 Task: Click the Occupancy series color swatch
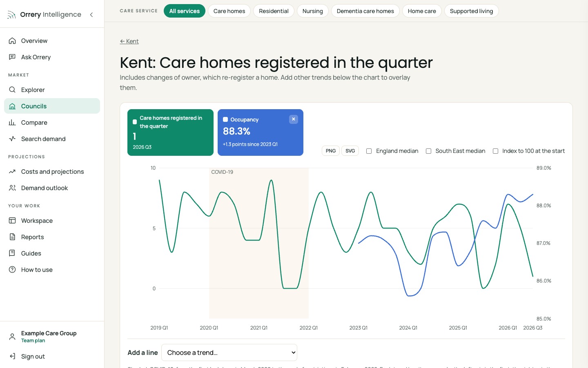coord(225,120)
